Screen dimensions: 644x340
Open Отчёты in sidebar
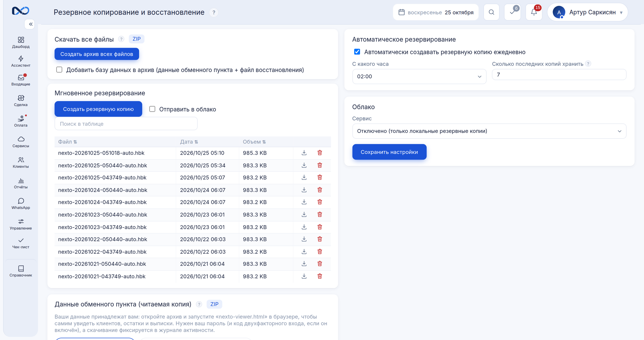click(21, 183)
